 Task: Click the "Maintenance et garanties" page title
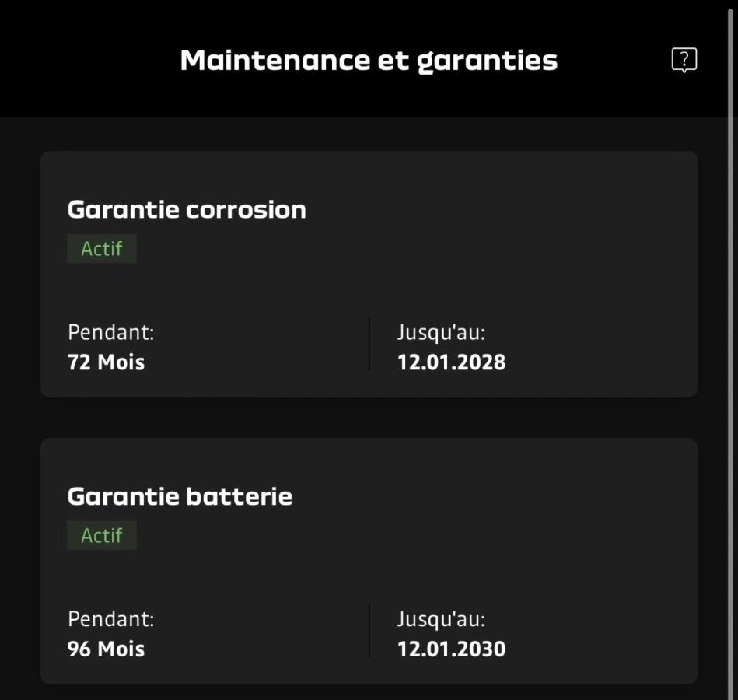(x=369, y=60)
